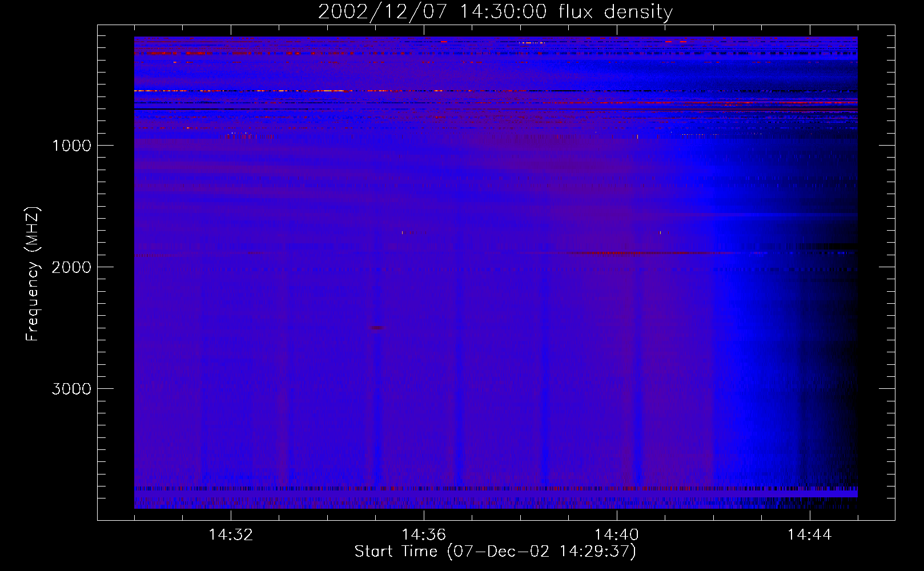Click the "3000" frequency tick label
The width and height of the screenshot is (924, 571).
tap(71, 389)
